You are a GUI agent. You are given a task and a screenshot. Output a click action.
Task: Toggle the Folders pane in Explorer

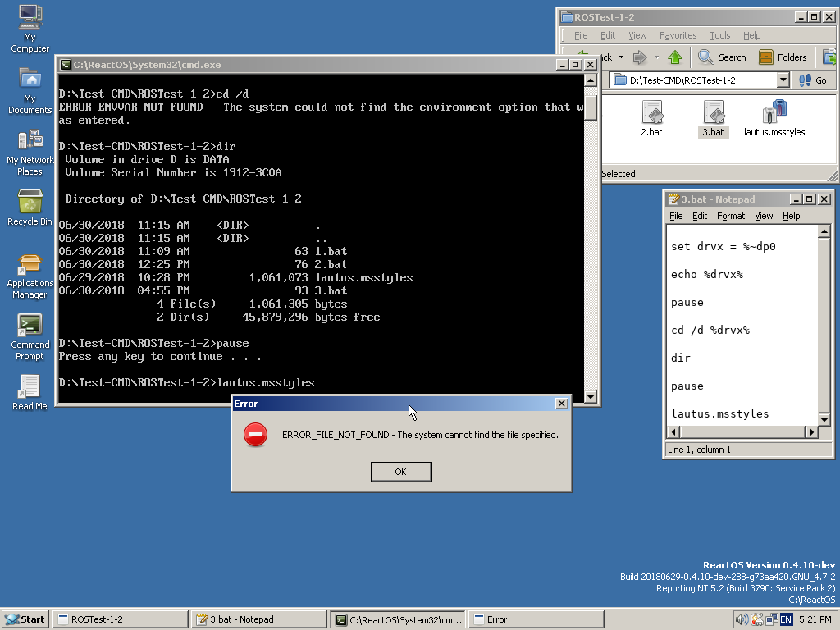tap(783, 57)
